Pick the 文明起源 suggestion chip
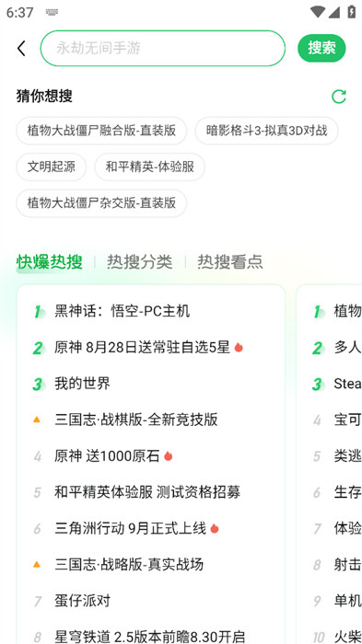The width and height of the screenshot is (362, 644). click(x=52, y=167)
